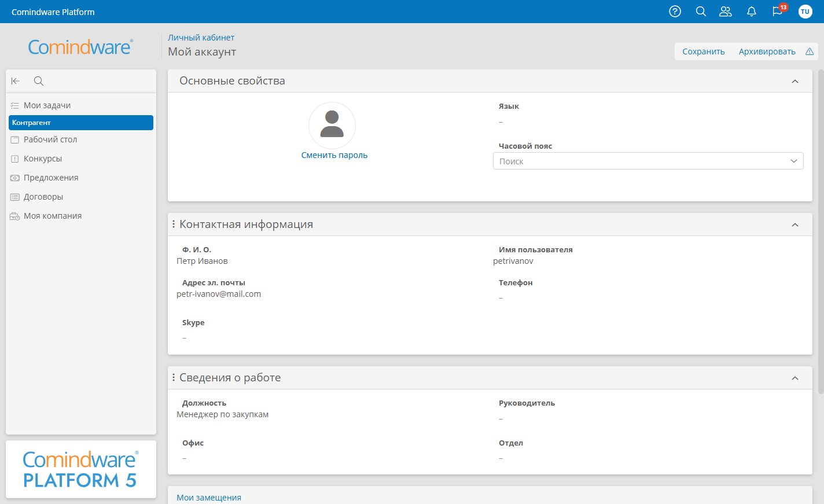Click the Менеджер по закупкам value
Screen dimensions: 824x504
pyautogui.click(x=222, y=414)
